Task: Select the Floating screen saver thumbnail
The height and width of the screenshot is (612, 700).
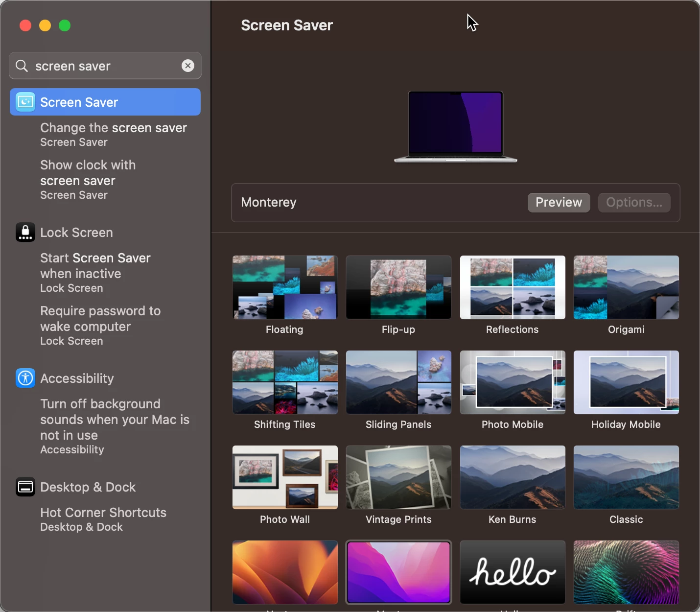Action: point(285,287)
